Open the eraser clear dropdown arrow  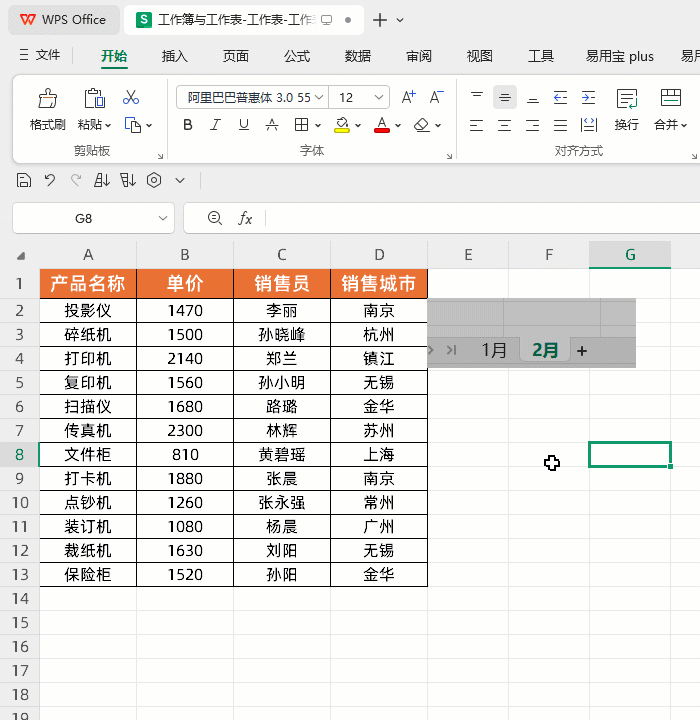(x=438, y=125)
